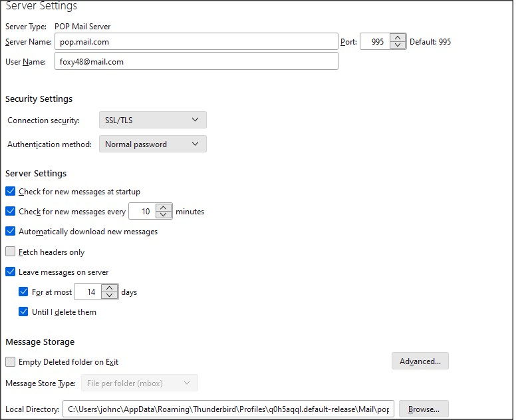Toggle Check for new messages every interval

click(11, 211)
